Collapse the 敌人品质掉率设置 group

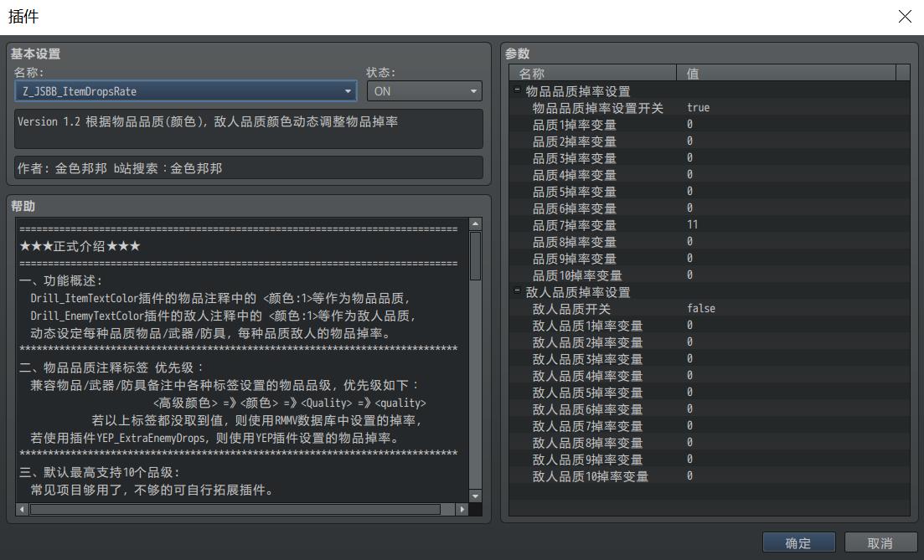[x=517, y=291]
